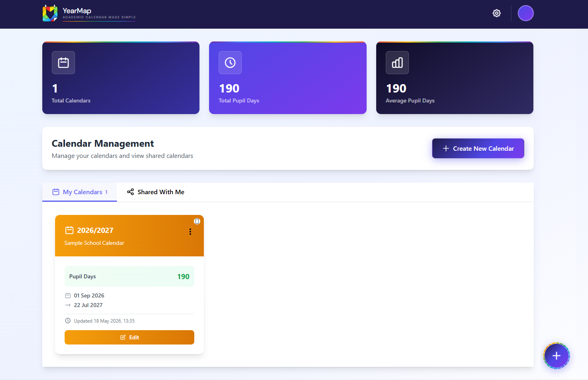Screen dimensions: 588x380
Task: Select the Total Calendars stat card
Action: (x=121, y=78)
